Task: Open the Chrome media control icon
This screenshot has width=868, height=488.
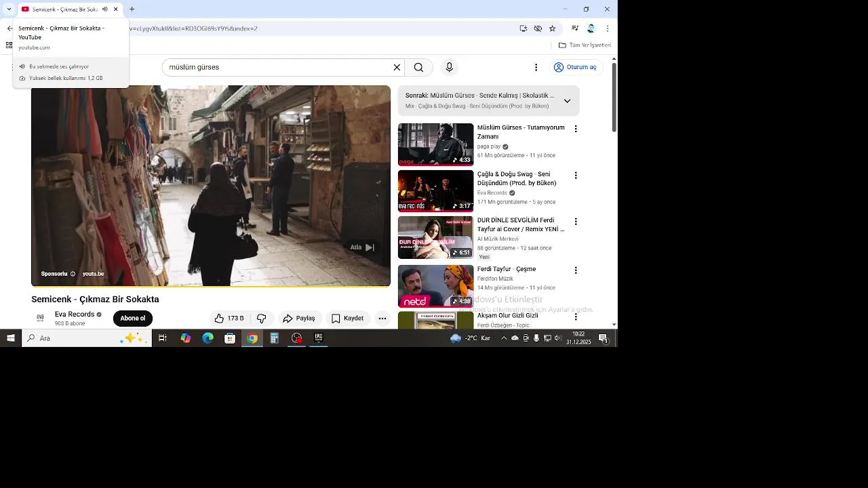Action: click(575, 28)
